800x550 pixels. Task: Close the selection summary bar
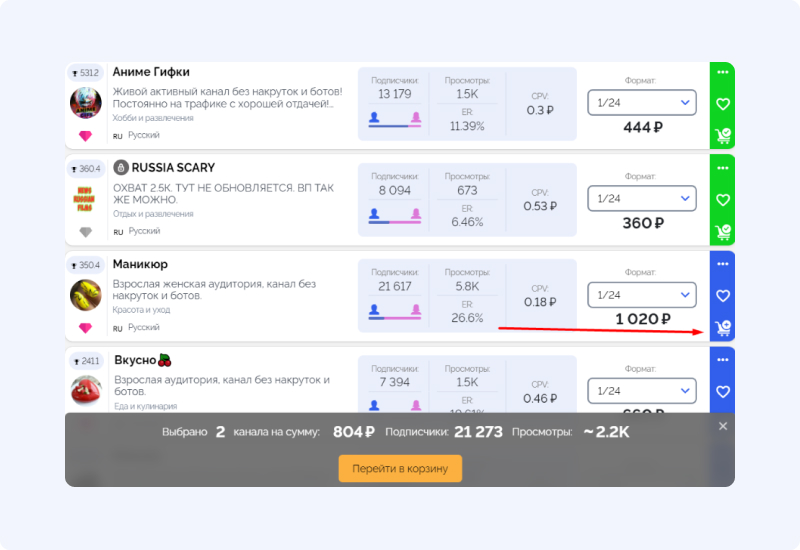[723, 426]
